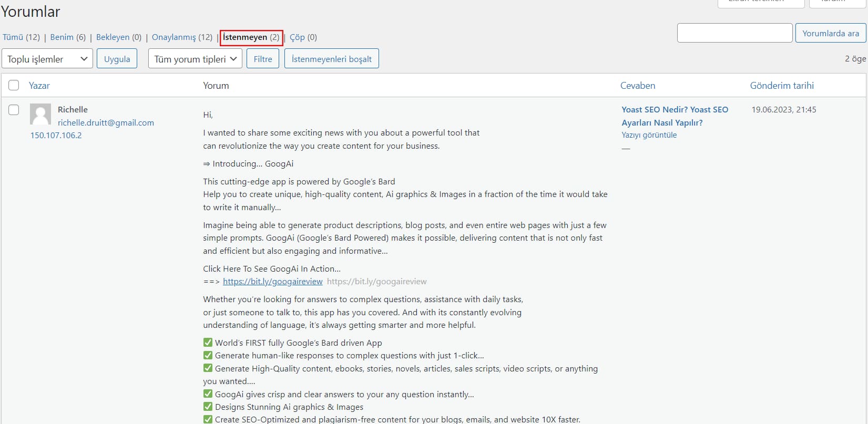
Task: Sort by the Yazar column header
Action: point(39,85)
